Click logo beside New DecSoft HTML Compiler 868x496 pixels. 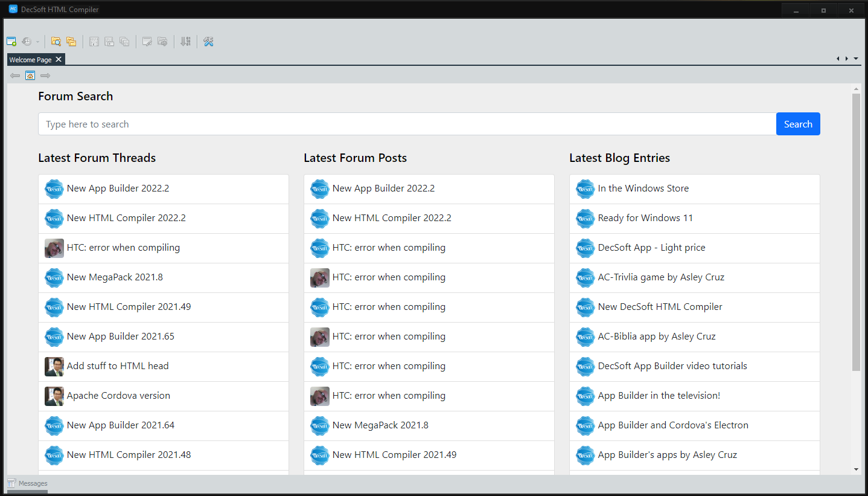coord(586,307)
